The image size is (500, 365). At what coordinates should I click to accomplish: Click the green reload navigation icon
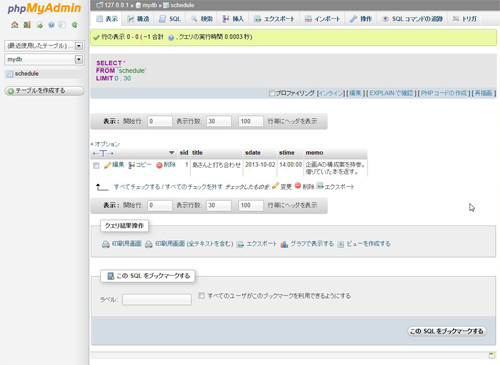click(x=75, y=25)
